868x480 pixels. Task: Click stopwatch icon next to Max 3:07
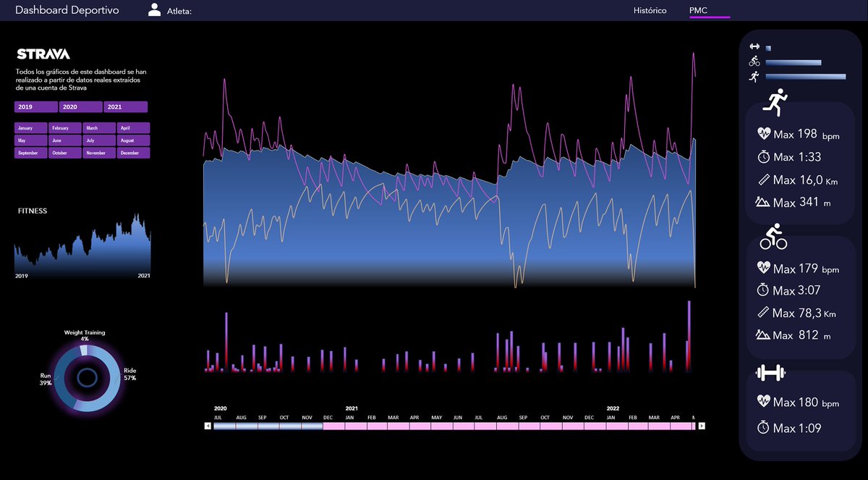(764, 290)
